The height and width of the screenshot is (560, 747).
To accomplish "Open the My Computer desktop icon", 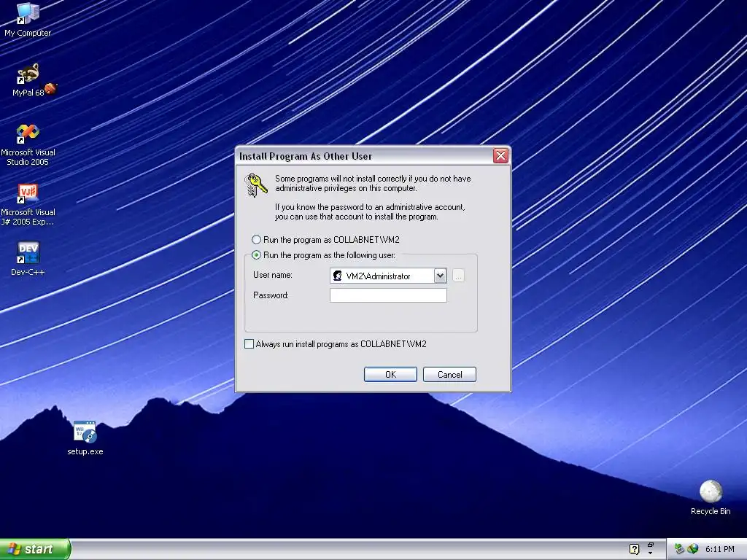I will [x=28, y=19].
